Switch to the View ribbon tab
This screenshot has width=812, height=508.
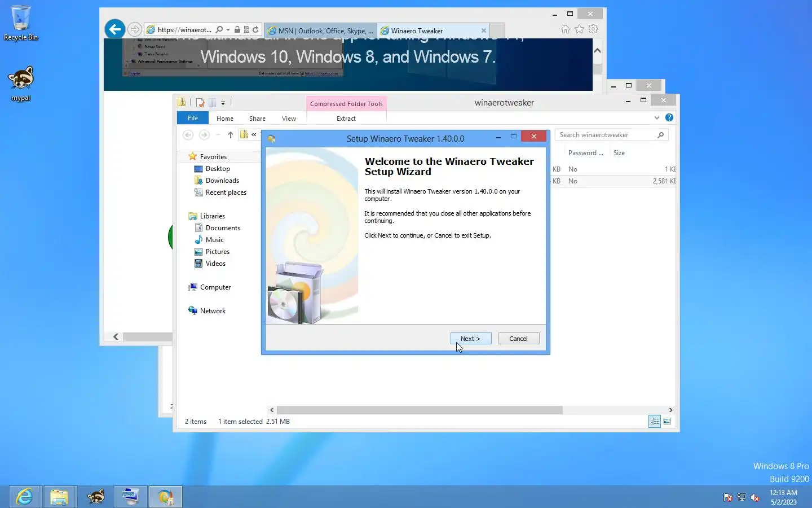click(289, 119)
